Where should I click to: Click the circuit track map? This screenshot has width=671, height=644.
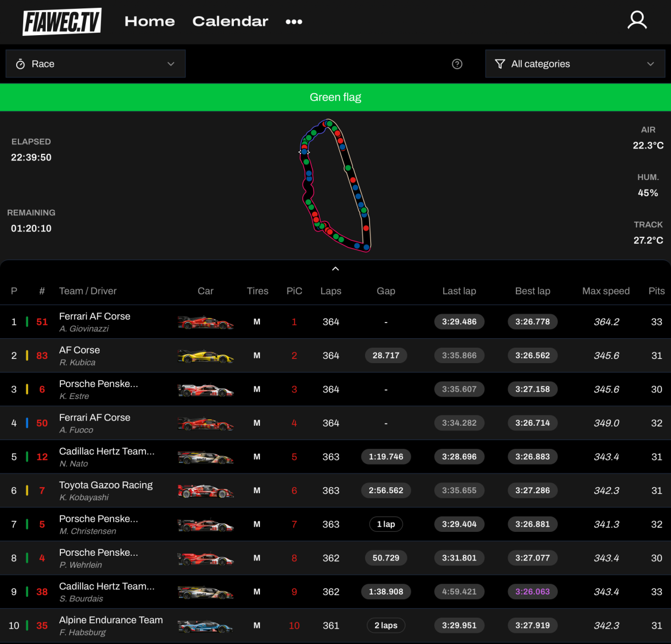(335, 185)
